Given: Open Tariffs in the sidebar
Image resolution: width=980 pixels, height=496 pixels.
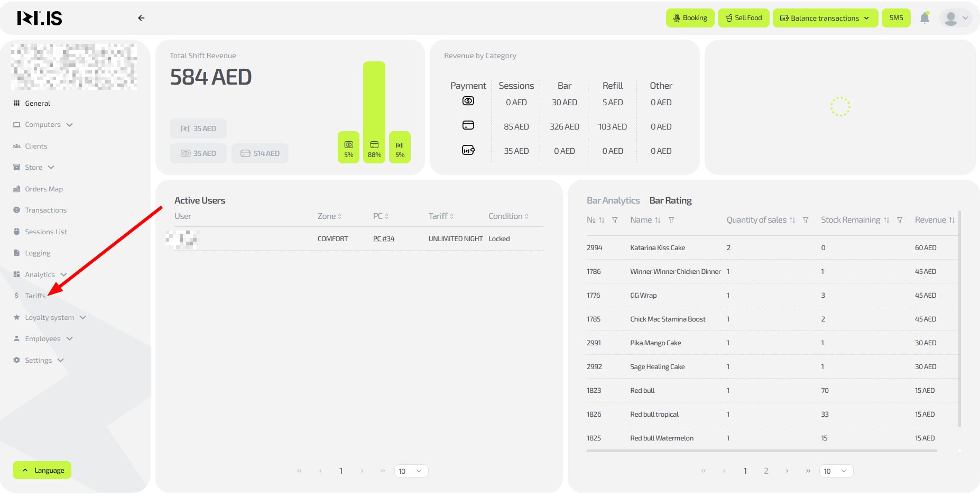Looking at the screenshot, I should [35, 296].
